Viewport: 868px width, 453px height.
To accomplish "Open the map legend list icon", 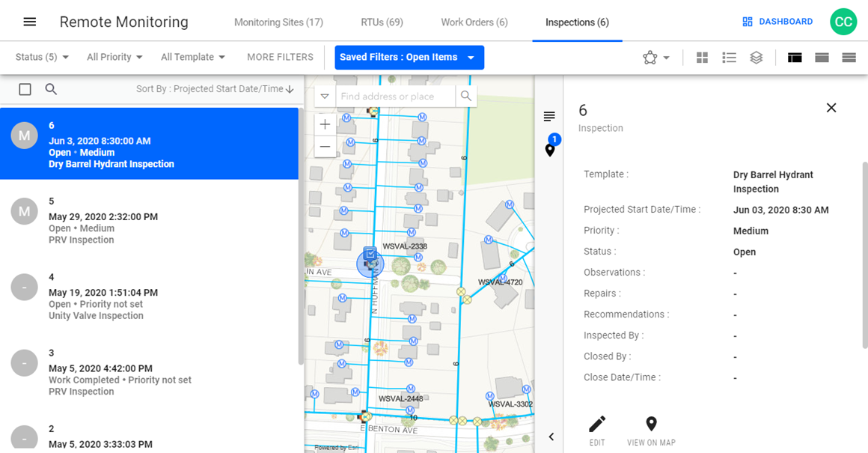I will 549,116.
